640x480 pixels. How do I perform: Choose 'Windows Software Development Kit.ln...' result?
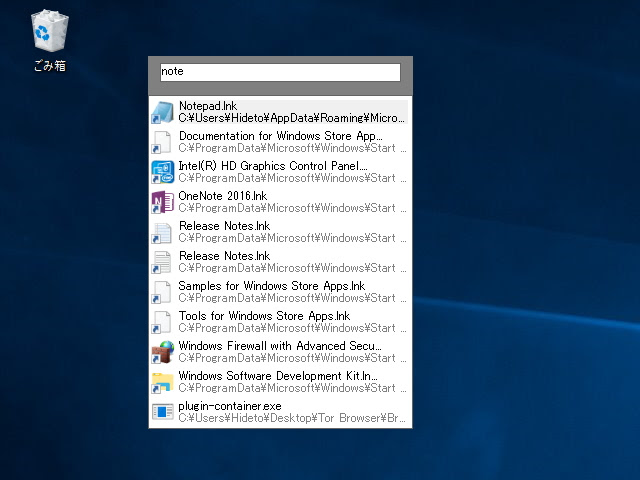(278, 376)
